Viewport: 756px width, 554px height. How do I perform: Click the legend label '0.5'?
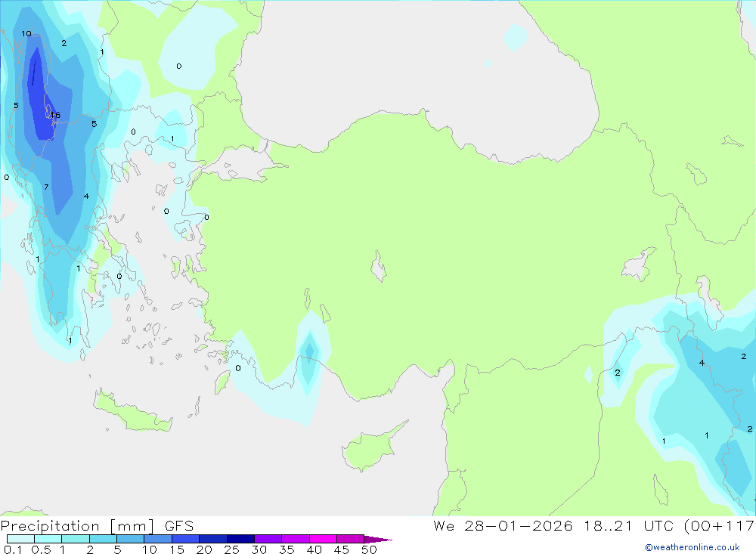pos(41,549)
